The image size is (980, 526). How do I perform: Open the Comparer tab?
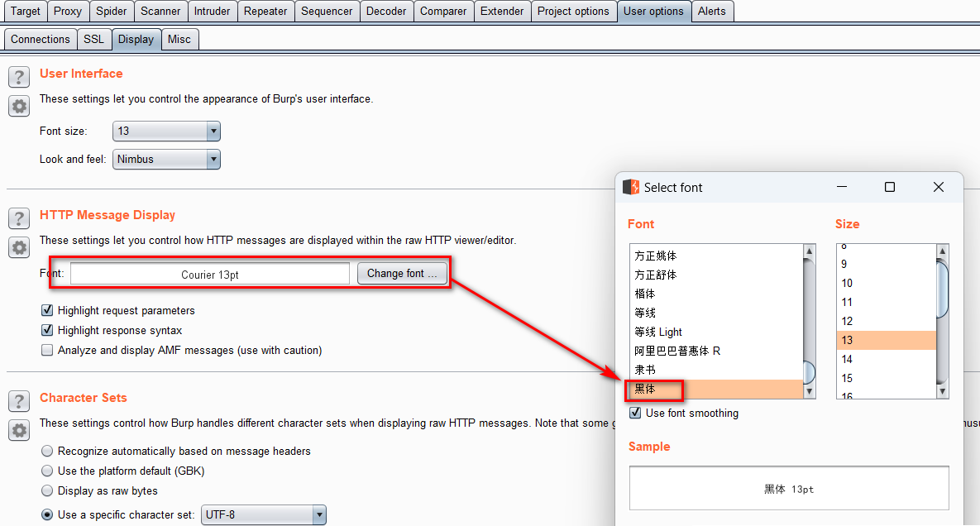[x=443, y=12]
